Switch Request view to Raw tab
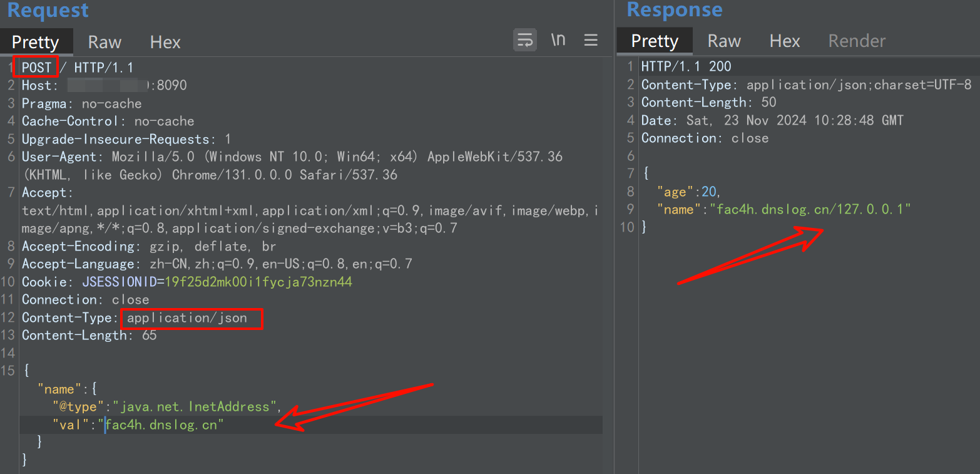Image resolution: width=980 pixels, height=474 pixels. [105, 42]
